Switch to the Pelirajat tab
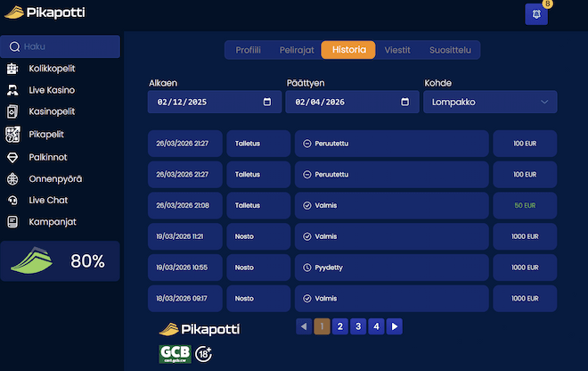The width and height of the screenshot is (588, 371). [x=297, y=50]
